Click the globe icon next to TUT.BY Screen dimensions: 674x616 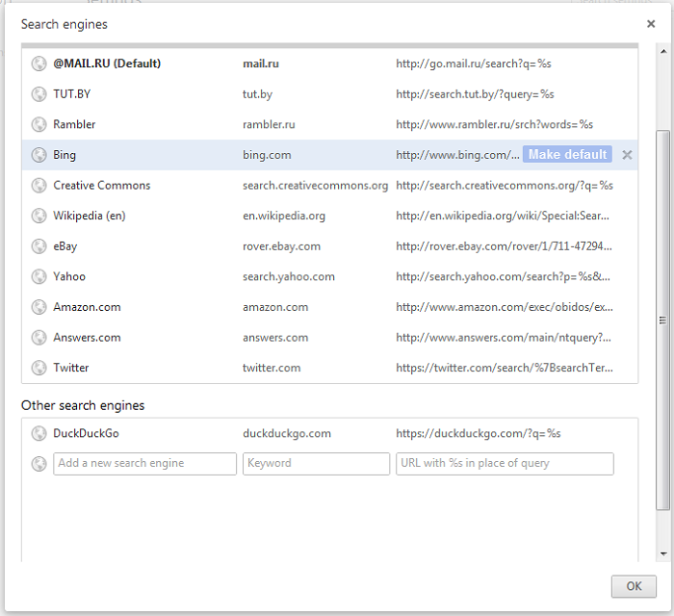(39, 94)
